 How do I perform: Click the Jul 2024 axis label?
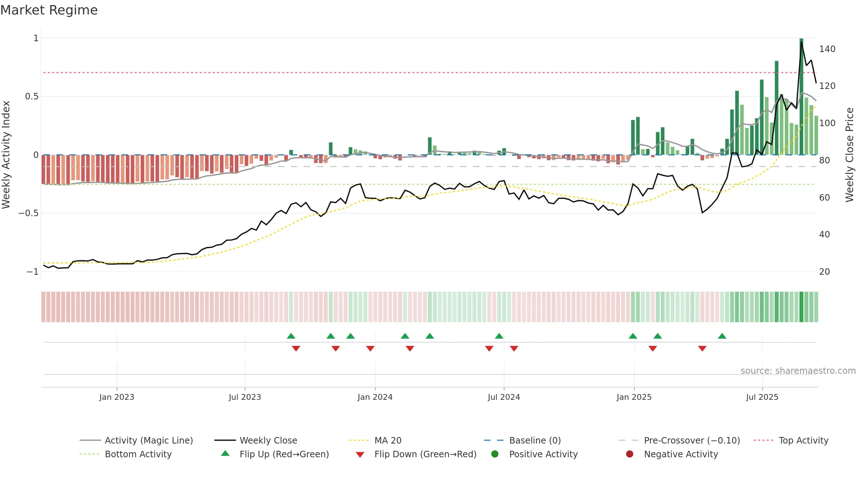(504, 397)
